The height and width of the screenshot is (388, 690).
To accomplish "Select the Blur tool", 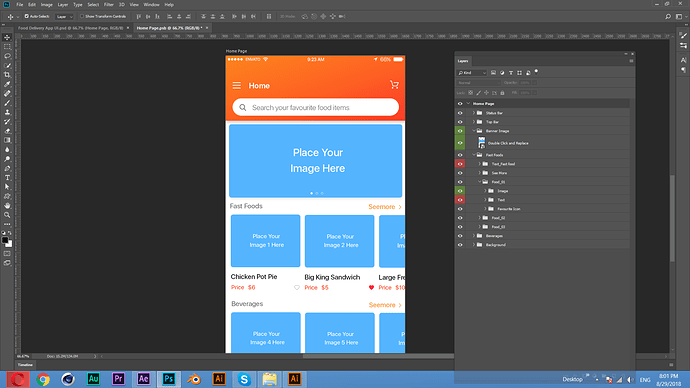I will [x=7, y=150].
